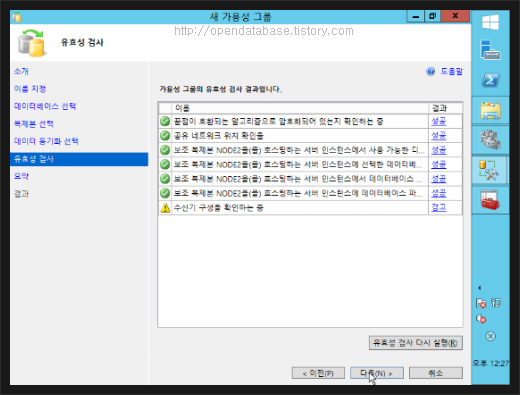Select SQL Server Management Studio taskbar icon
Viewport: 520px width, 395px height.
[x=489, y=170]
